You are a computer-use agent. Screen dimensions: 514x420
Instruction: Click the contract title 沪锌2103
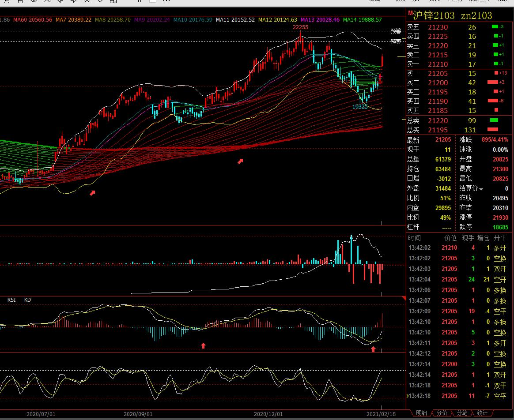(x=433, y=15)
